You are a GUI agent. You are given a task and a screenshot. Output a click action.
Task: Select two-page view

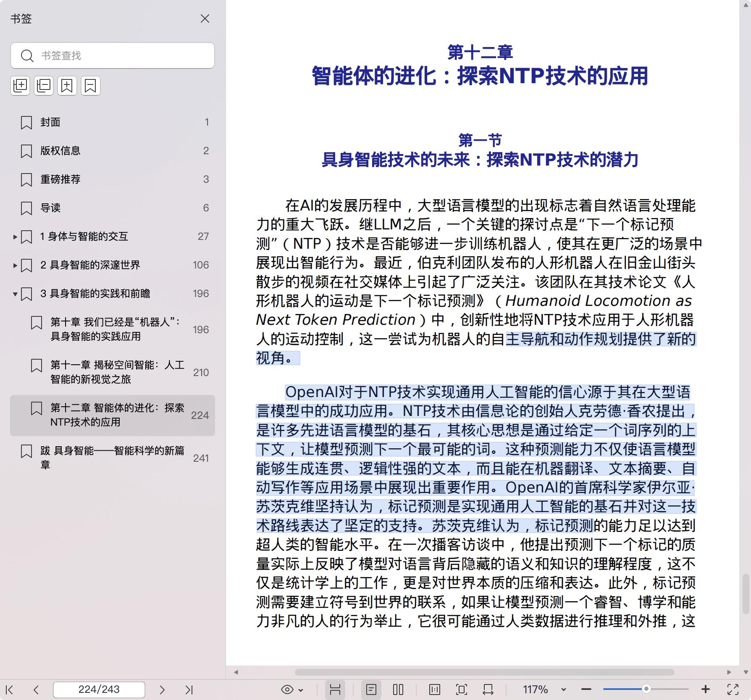point(398,689)
